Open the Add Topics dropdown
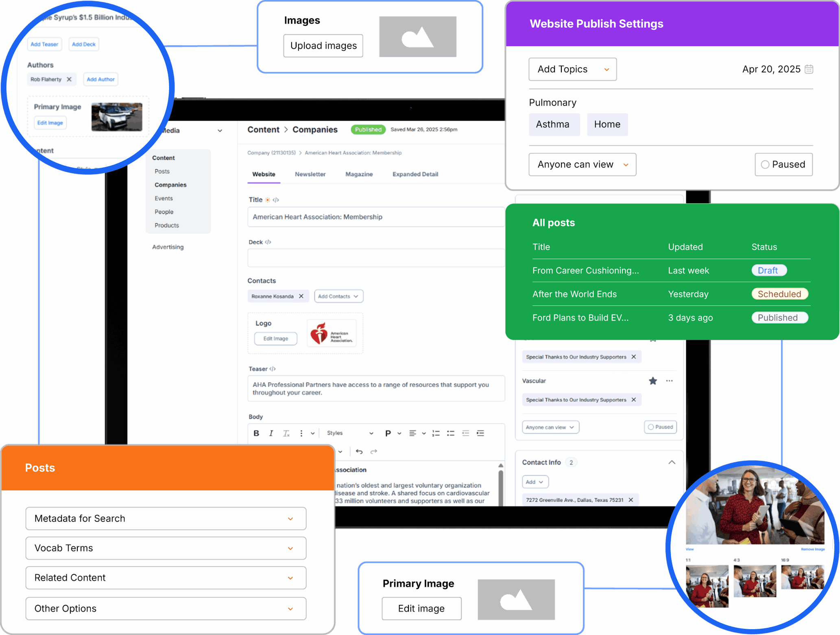 572,69
